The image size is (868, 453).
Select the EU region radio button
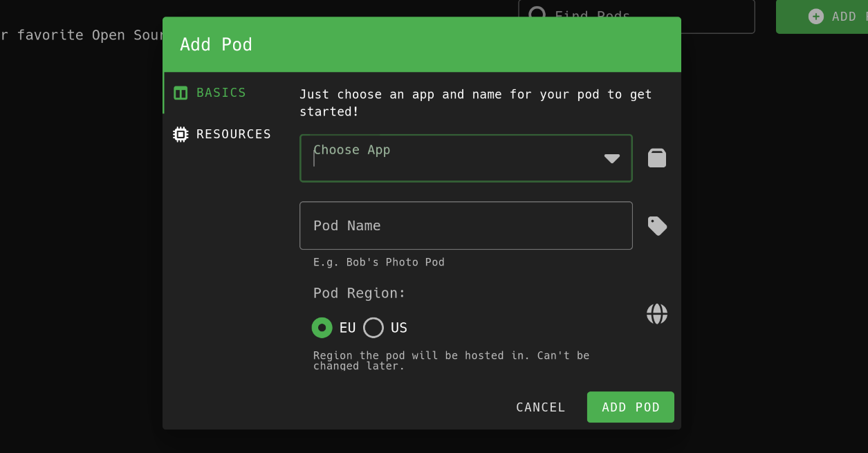click(x=322, y=328)
